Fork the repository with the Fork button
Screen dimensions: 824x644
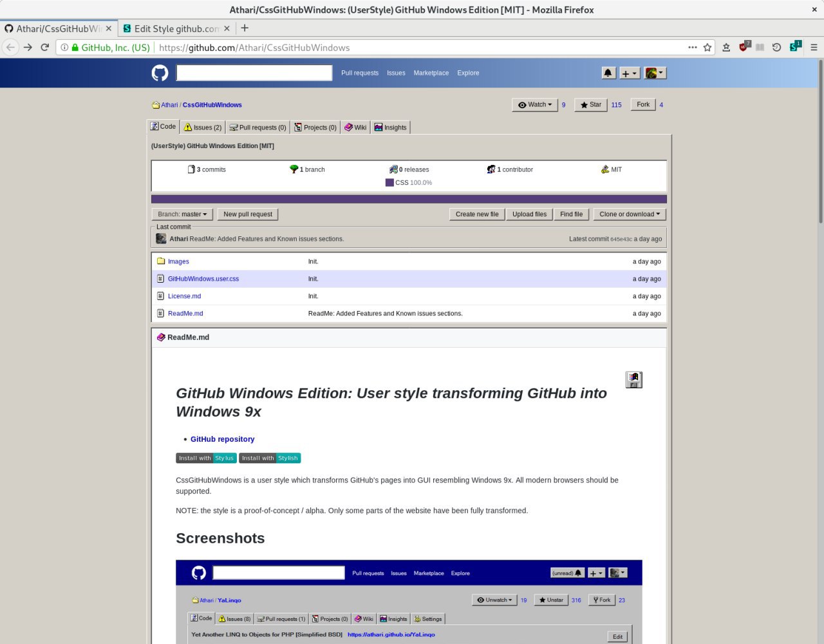[x=643, y=104]
